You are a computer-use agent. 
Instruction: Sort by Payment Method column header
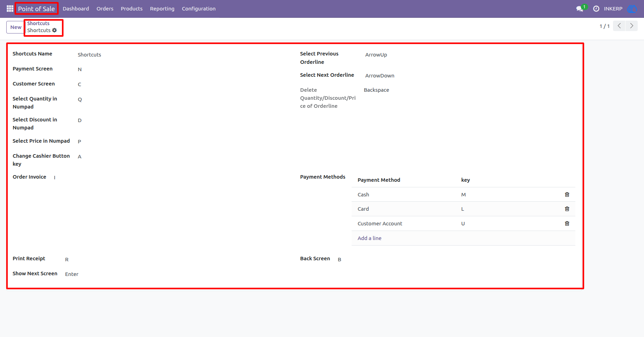point(379,180)
